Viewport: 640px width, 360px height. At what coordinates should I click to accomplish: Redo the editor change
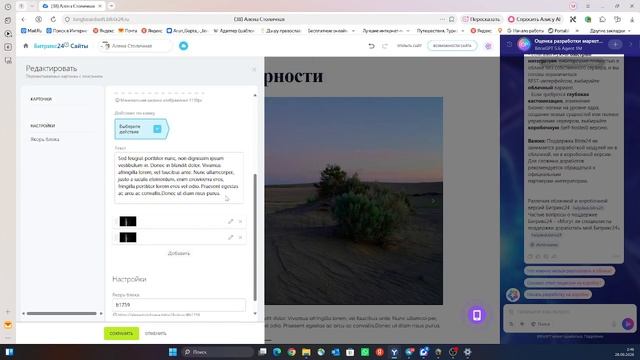click(384, 46)
